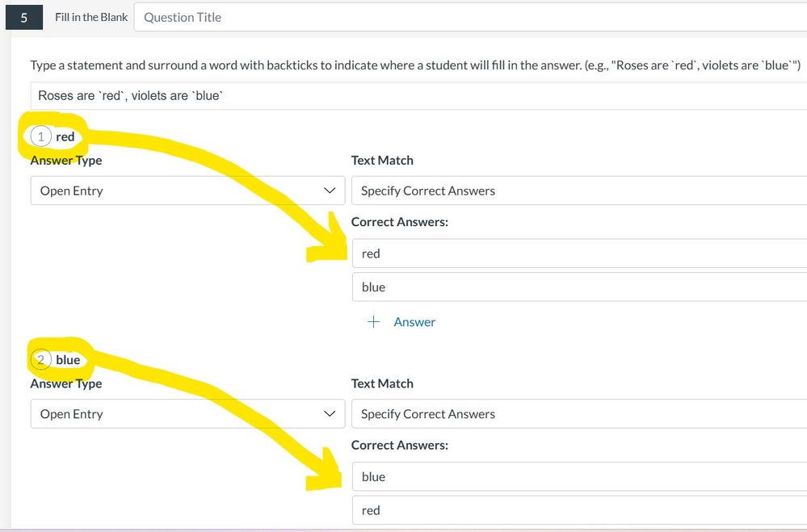Click the 'Answer' link text
807x532 pixels.
coord(414,322)
